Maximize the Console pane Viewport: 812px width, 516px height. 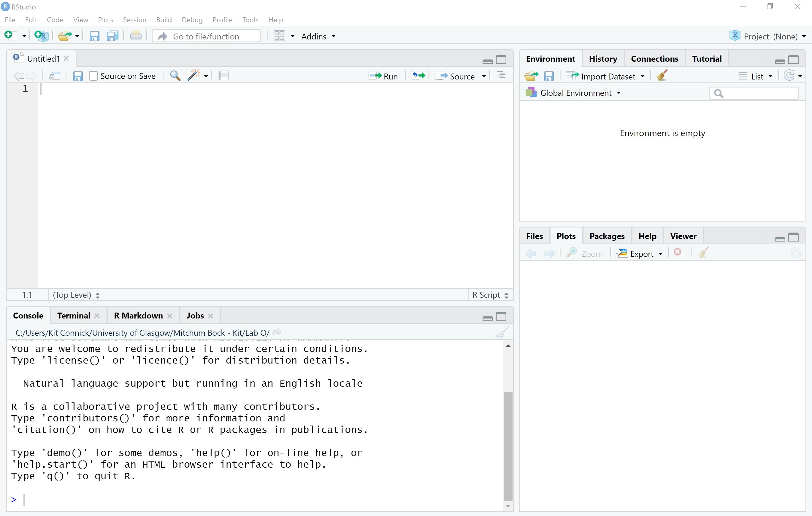pyautogui.click(x=502, y=317)
